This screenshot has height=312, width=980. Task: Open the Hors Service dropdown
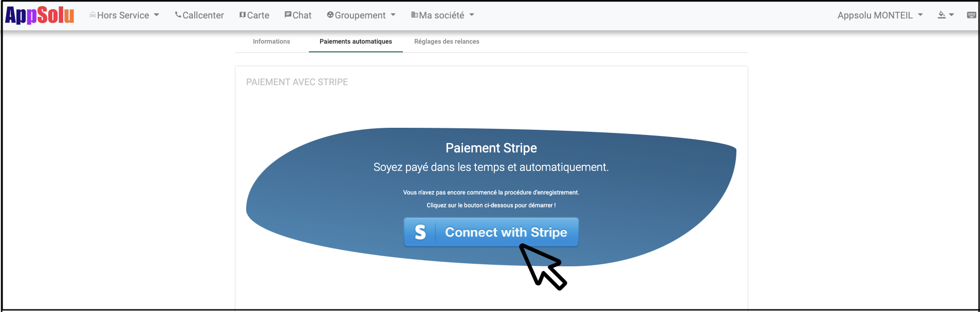coord(124,15)
